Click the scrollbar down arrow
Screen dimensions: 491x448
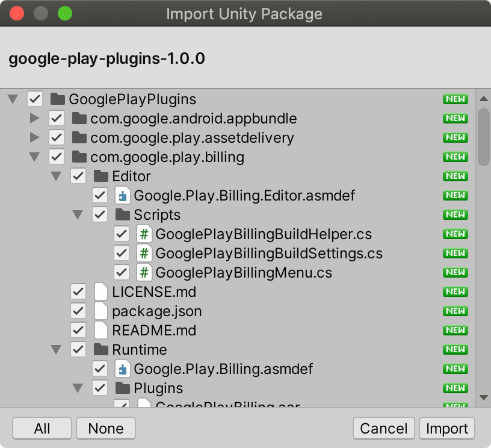coord(483,397)
